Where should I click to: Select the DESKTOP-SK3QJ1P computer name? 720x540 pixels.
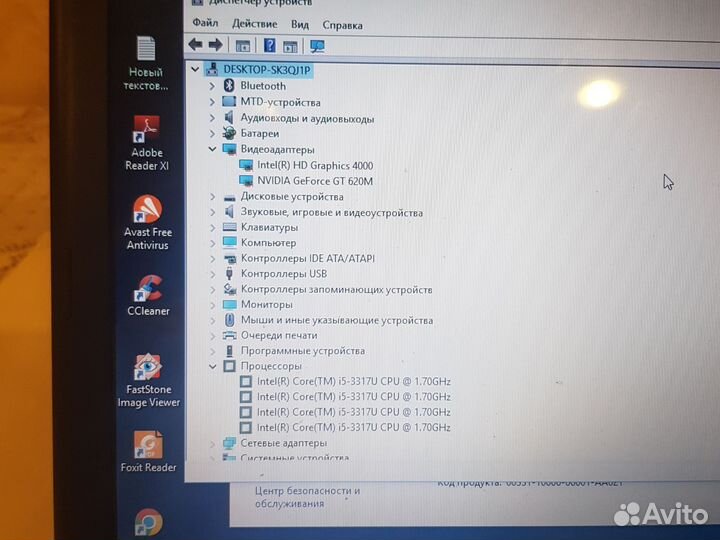[x=266, y=70]
